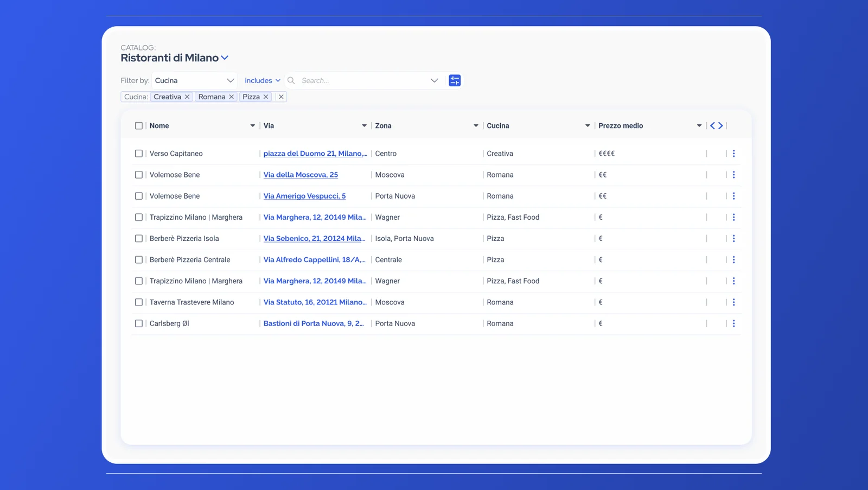Open advanced filter settings icon

tap(455, 80)
